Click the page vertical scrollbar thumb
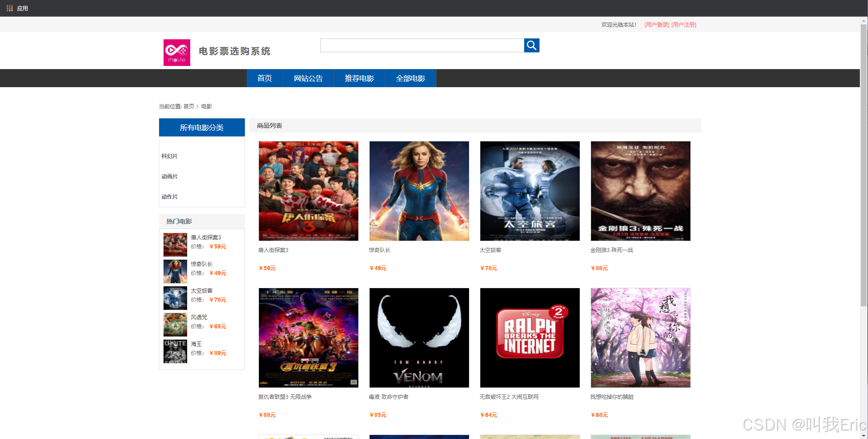 click(x=863, y=165)
